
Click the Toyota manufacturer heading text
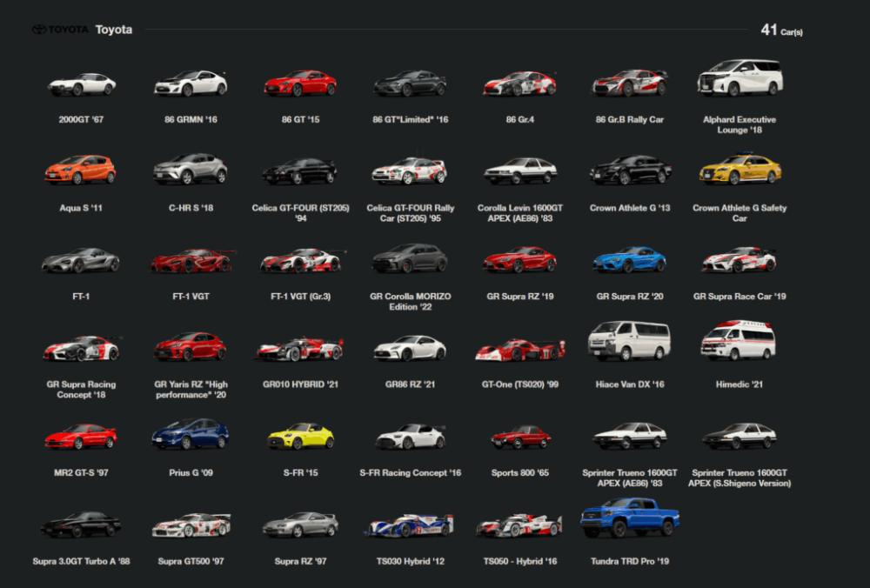(114, 30)
